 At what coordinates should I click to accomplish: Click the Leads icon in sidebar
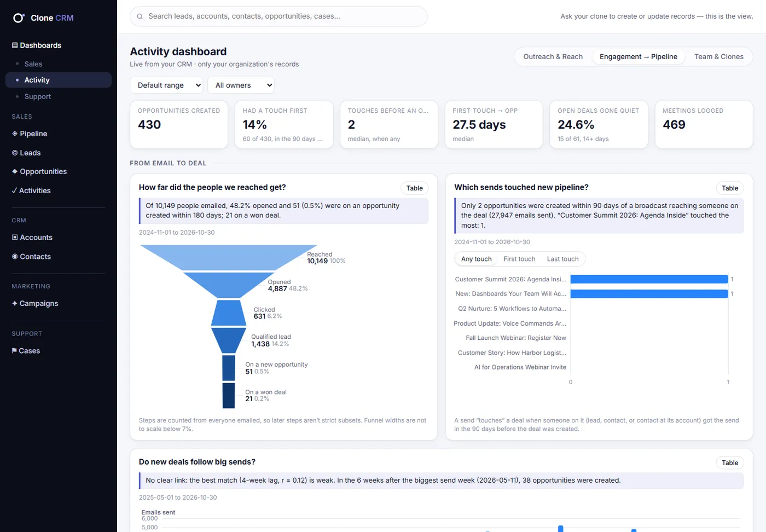pos(15,153)
